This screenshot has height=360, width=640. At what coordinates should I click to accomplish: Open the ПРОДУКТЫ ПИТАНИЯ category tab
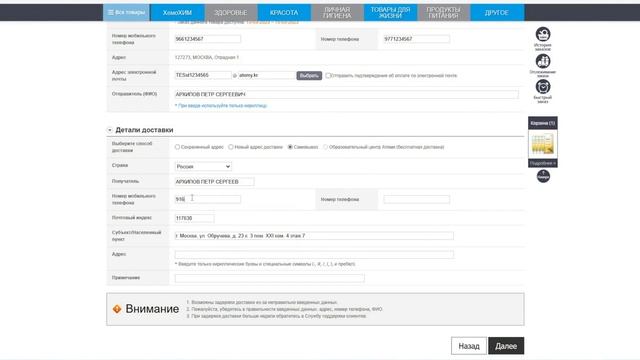click(443, 13)
